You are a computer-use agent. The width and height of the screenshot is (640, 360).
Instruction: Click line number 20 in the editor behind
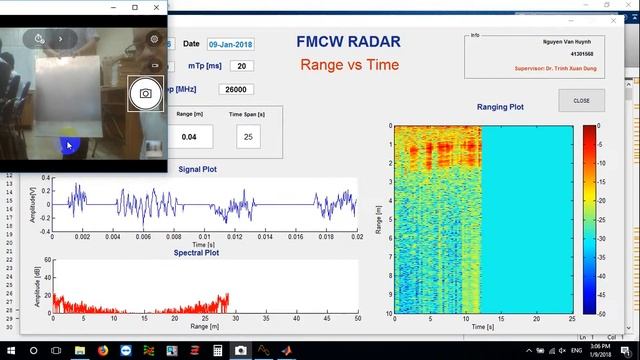pyautogui.click(x=9, y=243)
